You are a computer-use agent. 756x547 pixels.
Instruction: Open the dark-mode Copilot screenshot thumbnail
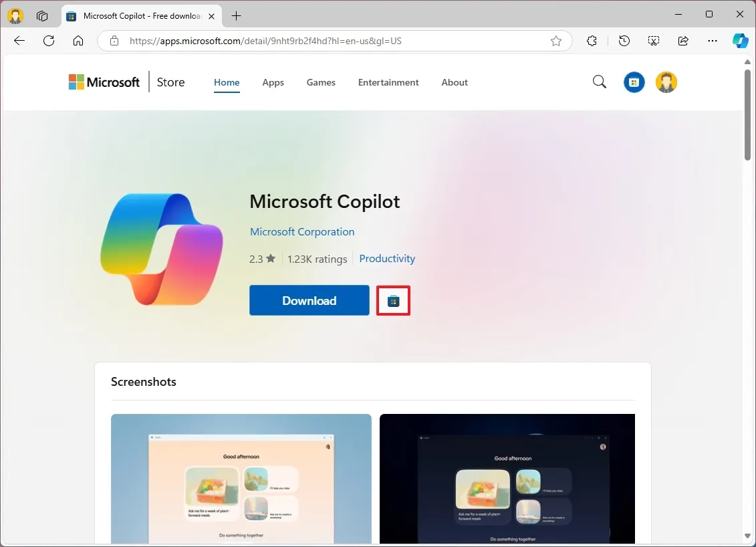click(507, 479)
